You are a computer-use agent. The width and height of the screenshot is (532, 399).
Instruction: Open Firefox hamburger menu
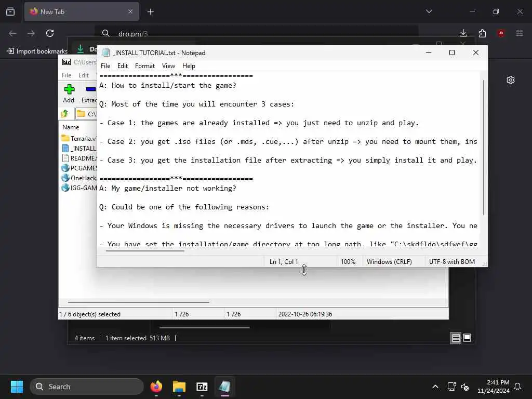coord(520,33)
